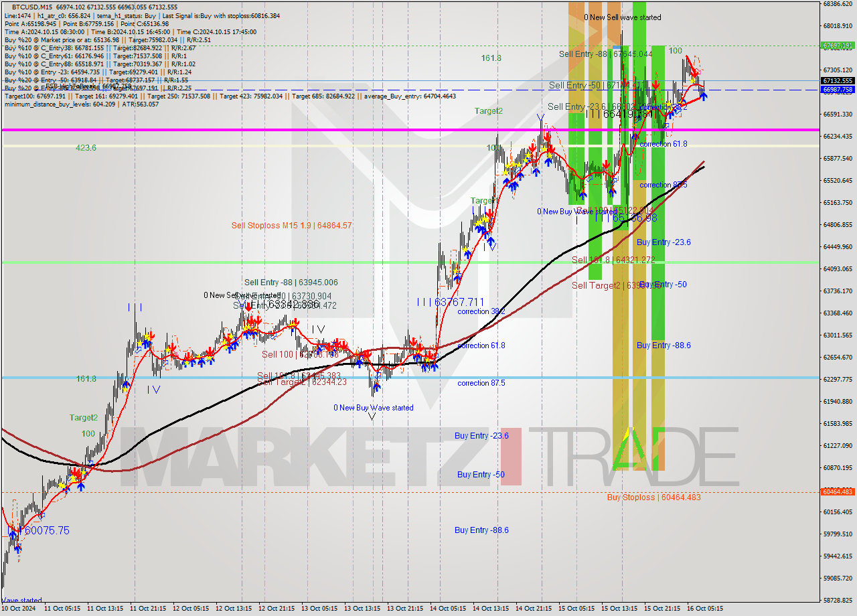
Task: Click the 'Buy Stoploss | 60464.483' label
Action: pyautogui.click(x=653, y=497)
